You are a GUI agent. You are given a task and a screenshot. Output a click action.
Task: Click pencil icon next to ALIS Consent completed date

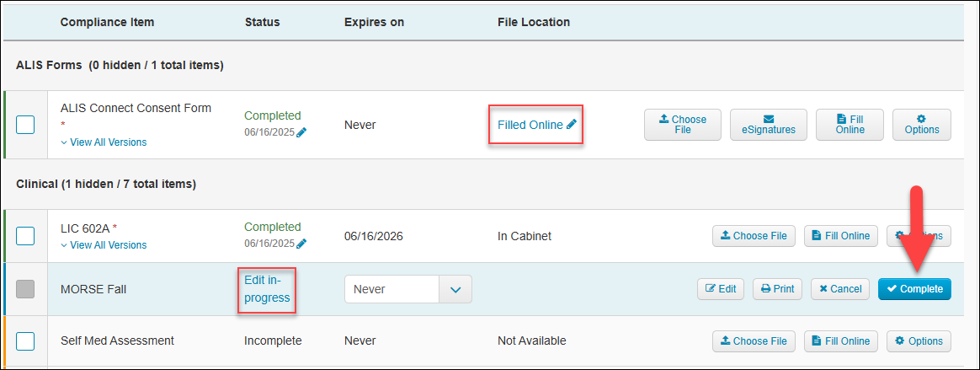click(x=302, y=132)
